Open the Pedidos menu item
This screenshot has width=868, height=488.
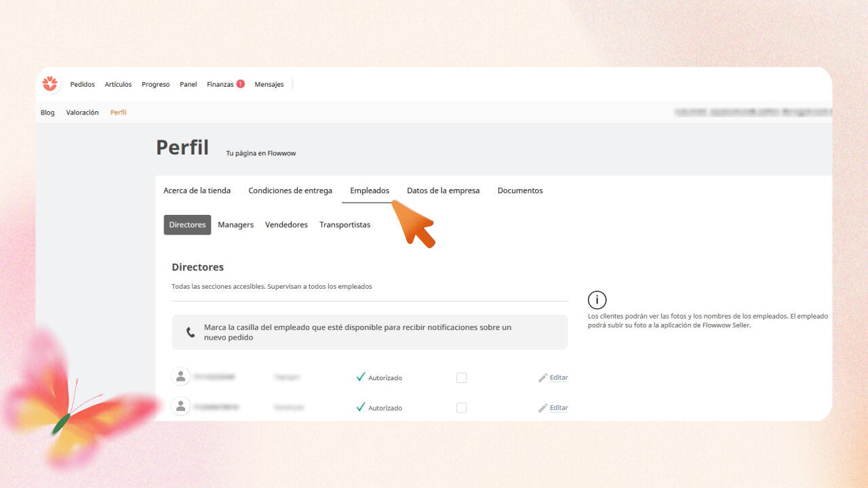point(83,85)
